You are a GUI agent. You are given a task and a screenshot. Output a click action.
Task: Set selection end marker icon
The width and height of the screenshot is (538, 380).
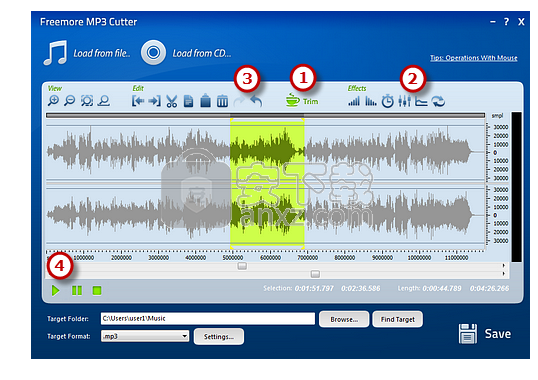pyautogui.click(x=154, y=101)
